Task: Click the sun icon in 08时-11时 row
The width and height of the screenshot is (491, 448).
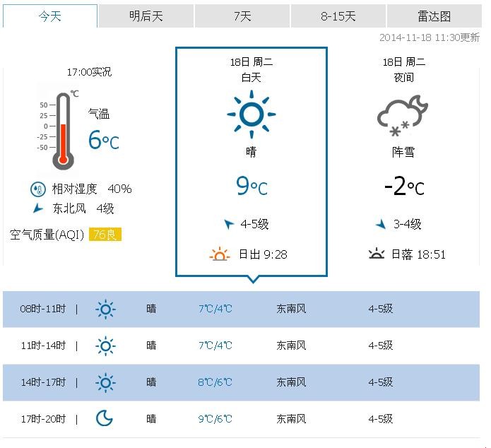Action: point(105,309)
